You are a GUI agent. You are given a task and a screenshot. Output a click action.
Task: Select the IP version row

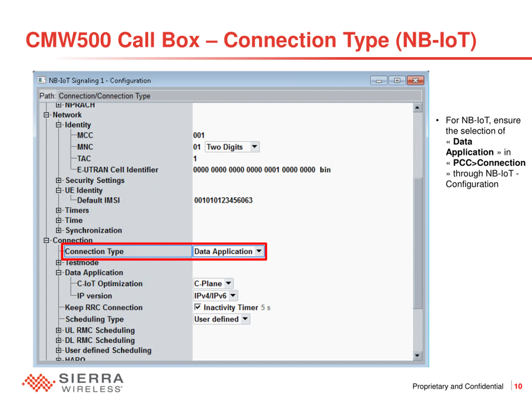[x=95, y=296]
